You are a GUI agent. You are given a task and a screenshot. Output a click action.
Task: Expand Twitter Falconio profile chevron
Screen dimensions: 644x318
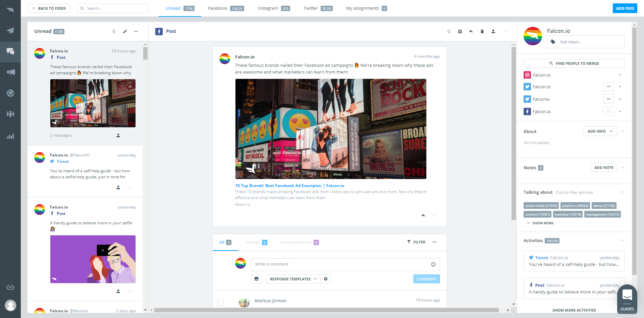[620, 99]
